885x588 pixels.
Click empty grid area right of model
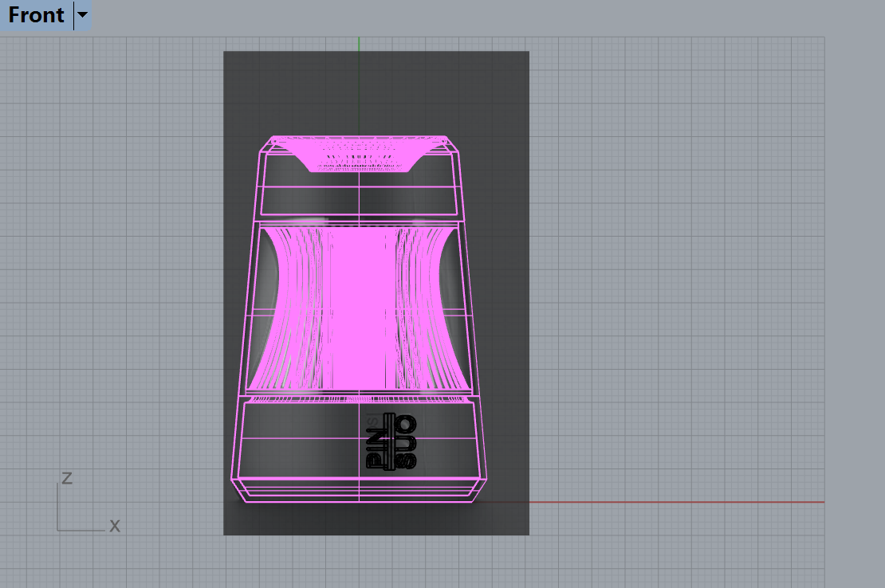pos(678,279)
